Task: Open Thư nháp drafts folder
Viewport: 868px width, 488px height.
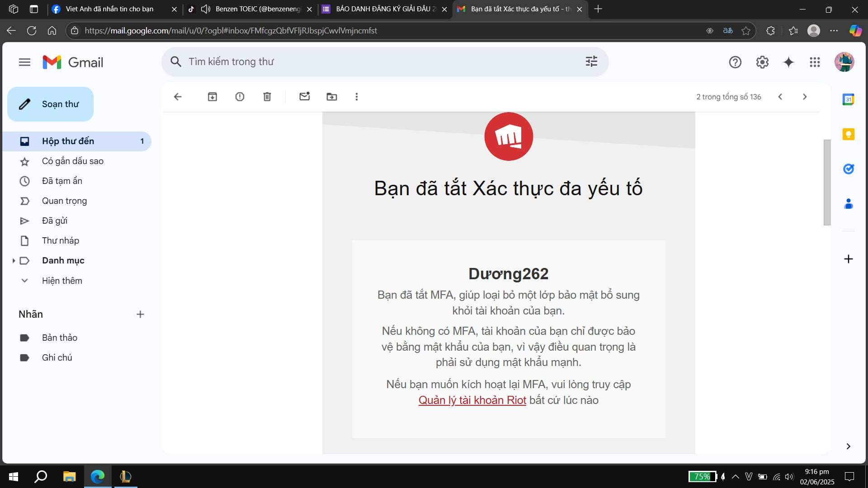Action: [77, 240]
